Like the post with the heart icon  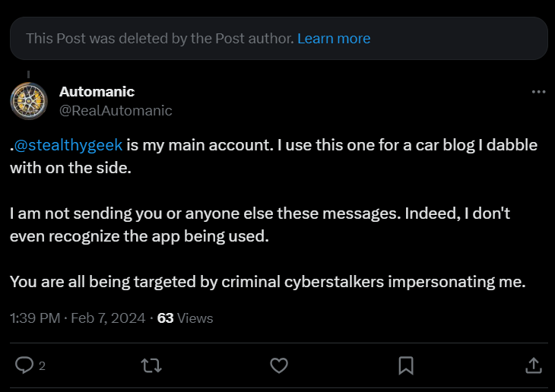tap(279, 365)
